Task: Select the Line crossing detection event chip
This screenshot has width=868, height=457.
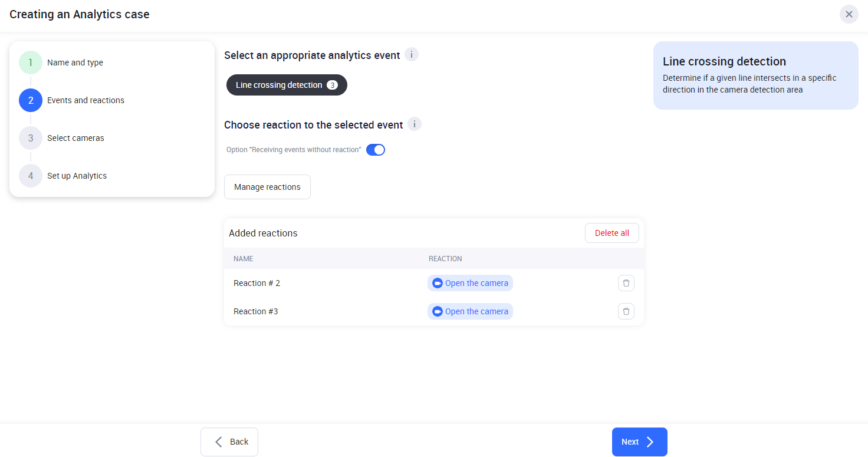Action: coord(280,85)
